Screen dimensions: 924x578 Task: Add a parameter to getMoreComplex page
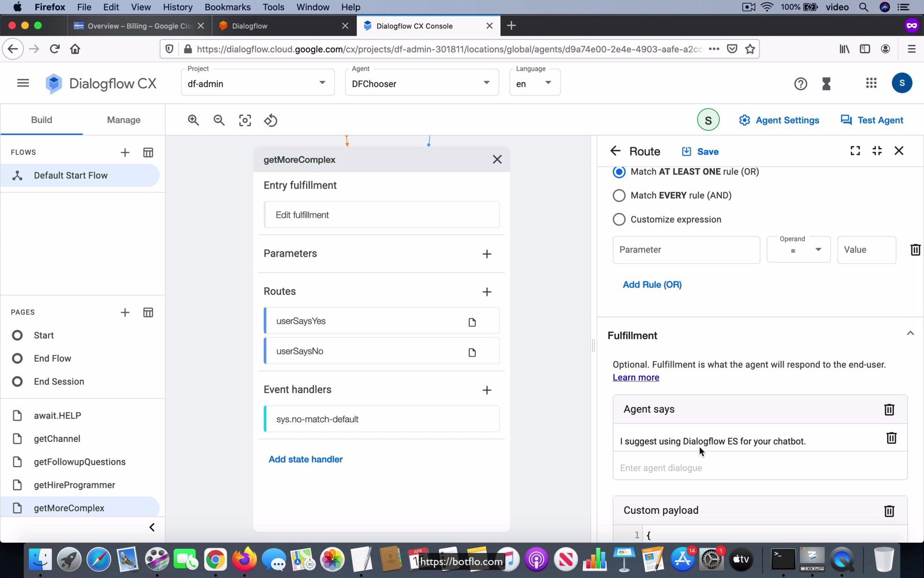click(x=487, y=254)
